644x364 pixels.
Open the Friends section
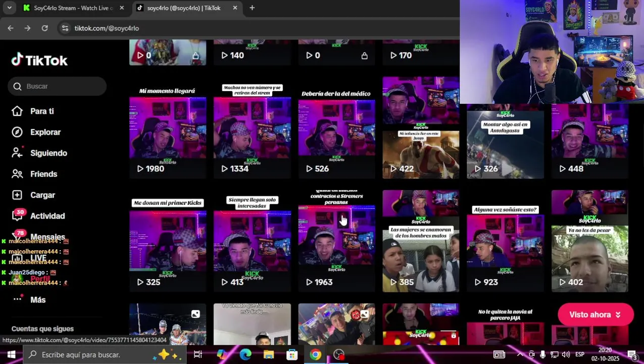43,174
